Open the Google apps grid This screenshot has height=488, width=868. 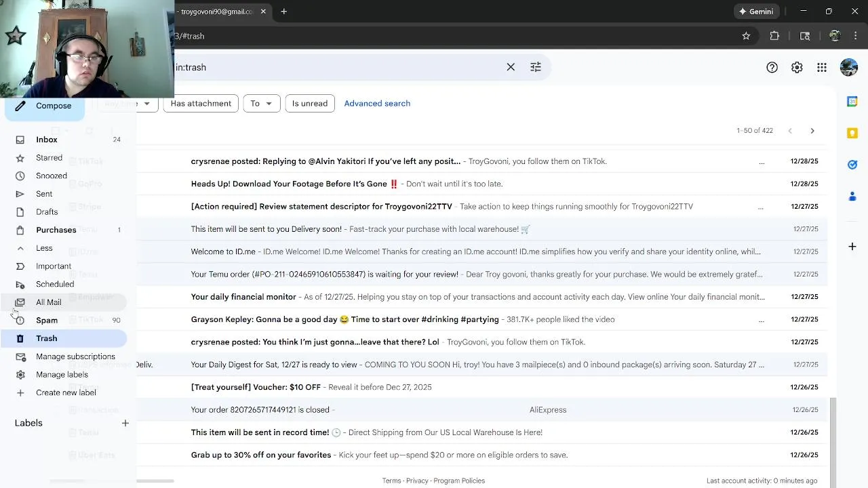pos(822,67)
